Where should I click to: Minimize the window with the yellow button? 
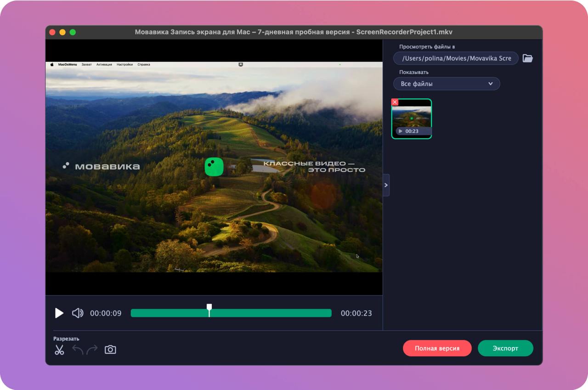(x=62, y=32)
